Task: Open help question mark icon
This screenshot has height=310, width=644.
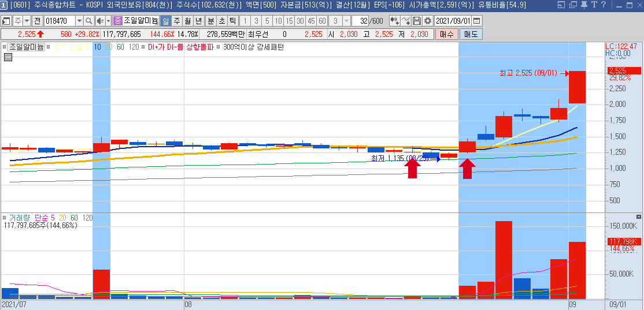Action: point(604,5)
